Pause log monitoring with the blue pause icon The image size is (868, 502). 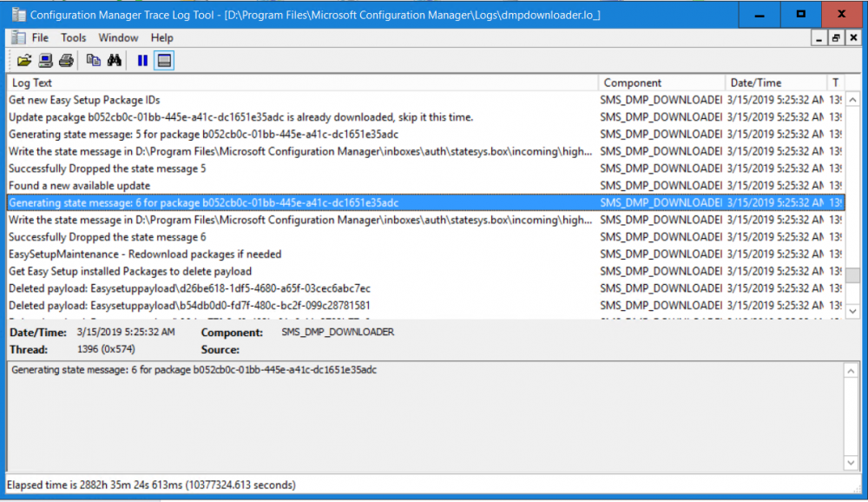click(x=142, y=61)
